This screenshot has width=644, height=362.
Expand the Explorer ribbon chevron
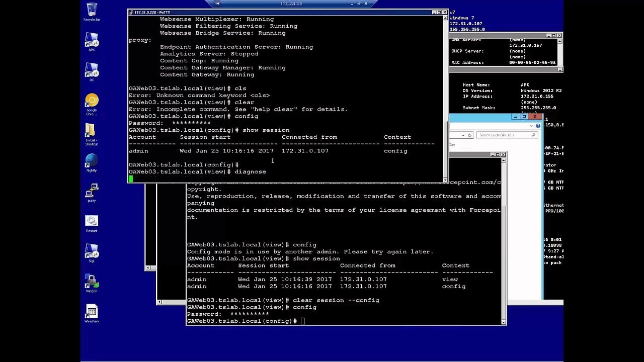click(532, 126)
